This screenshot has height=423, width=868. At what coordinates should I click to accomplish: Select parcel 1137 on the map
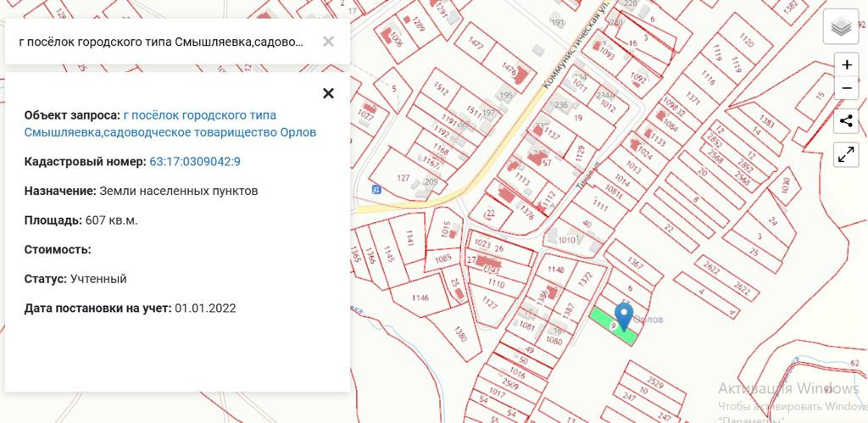tap(552, 134)
